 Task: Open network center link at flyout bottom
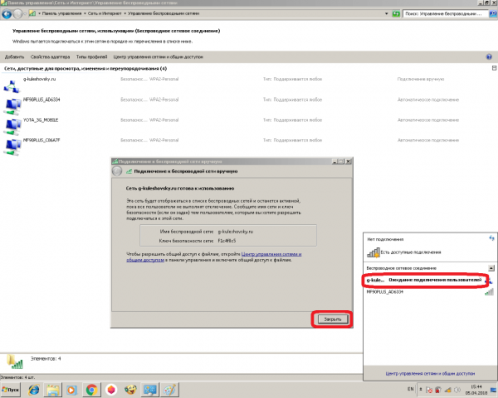(430, 374)
